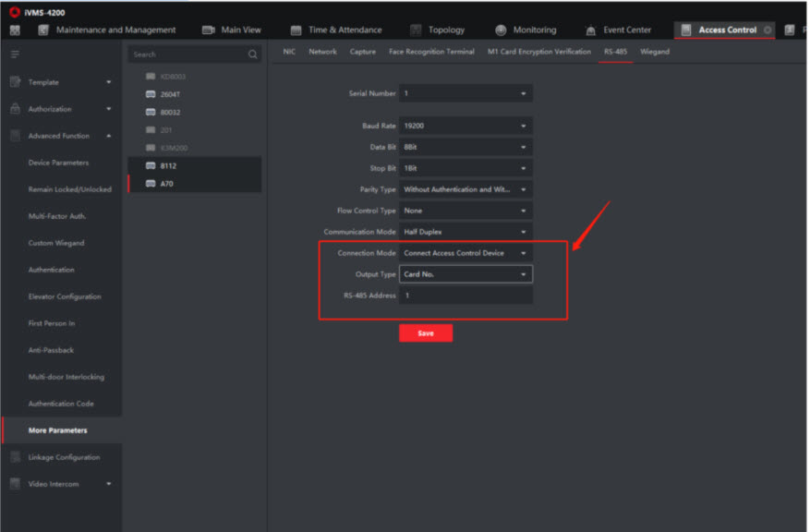Screen dimensions: 810x532
Task: Open the Connection Mode dropdown
Action: tap(465, 253)
